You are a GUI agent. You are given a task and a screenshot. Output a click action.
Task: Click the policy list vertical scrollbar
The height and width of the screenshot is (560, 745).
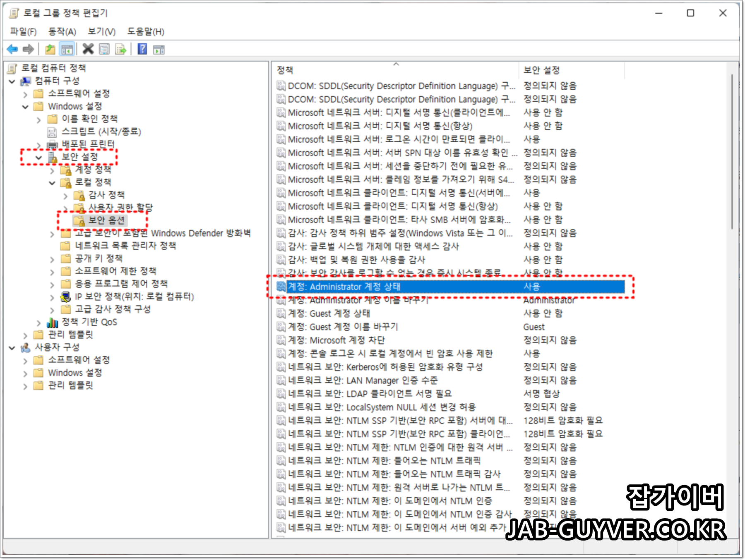732,151
